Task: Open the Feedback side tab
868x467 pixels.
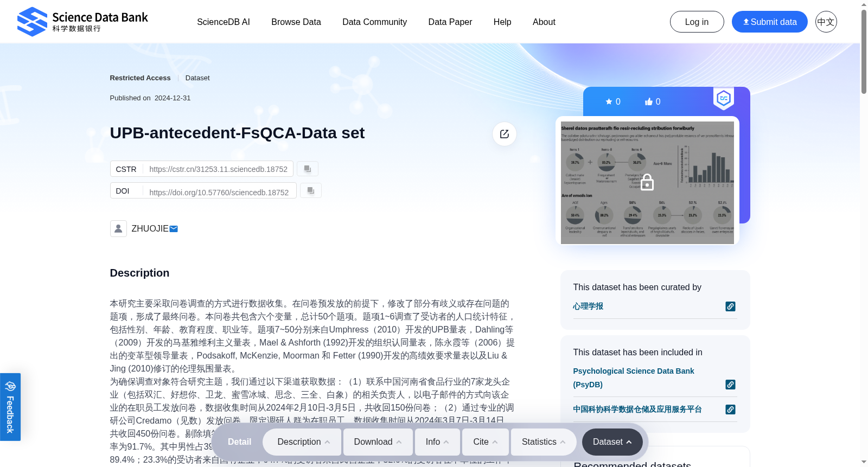Action: pos(10,407)
